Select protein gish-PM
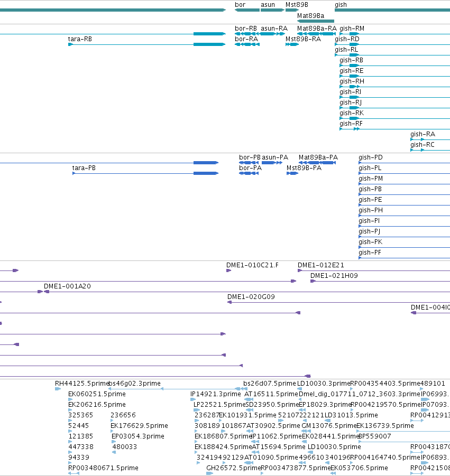Screen dimensions: 450x476 tap(371, 179)
